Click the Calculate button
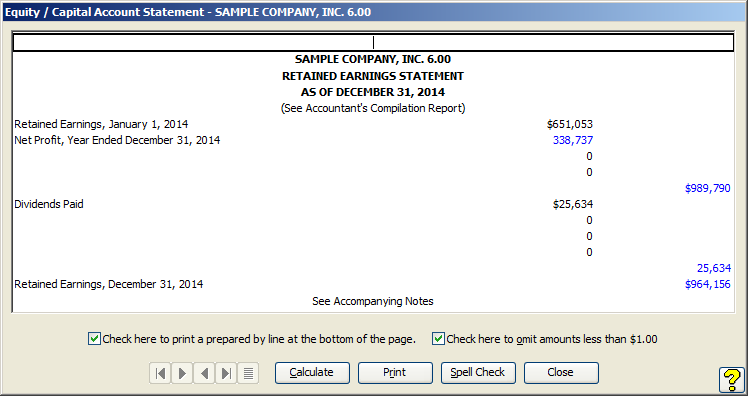Image resolution: width=748 pixels, height=396 pixels. point(312,373)
